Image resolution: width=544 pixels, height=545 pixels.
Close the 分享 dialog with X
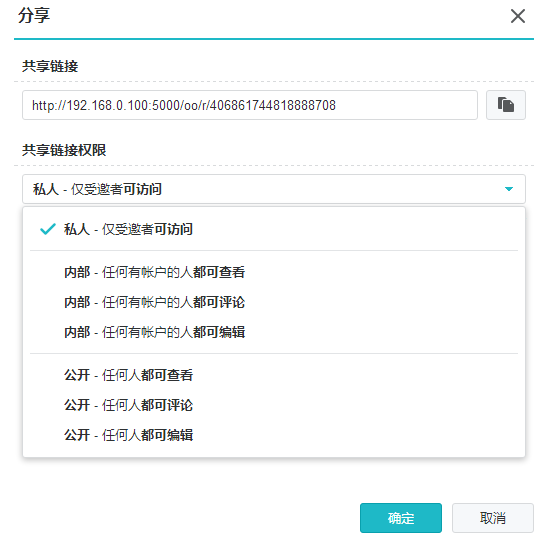(518, 16)
